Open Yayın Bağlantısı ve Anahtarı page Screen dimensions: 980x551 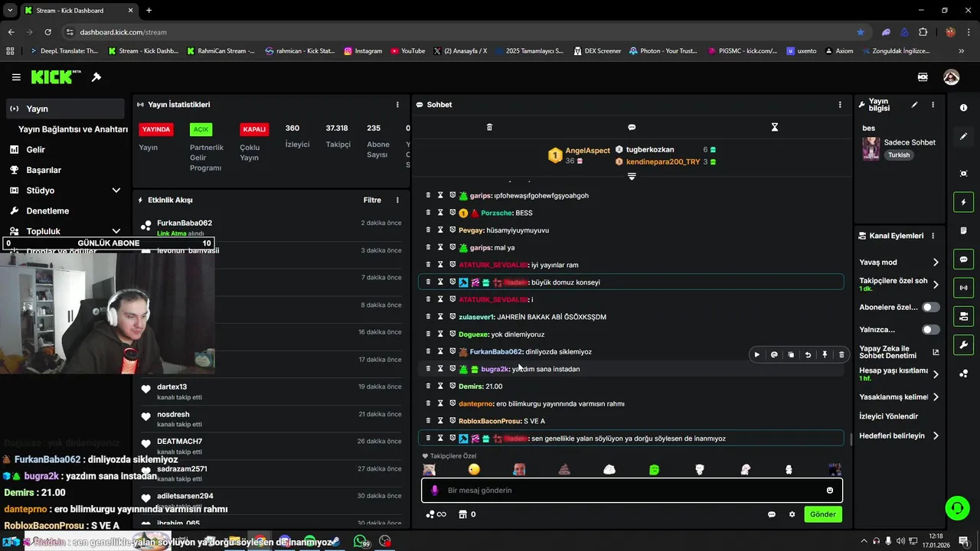73,129
